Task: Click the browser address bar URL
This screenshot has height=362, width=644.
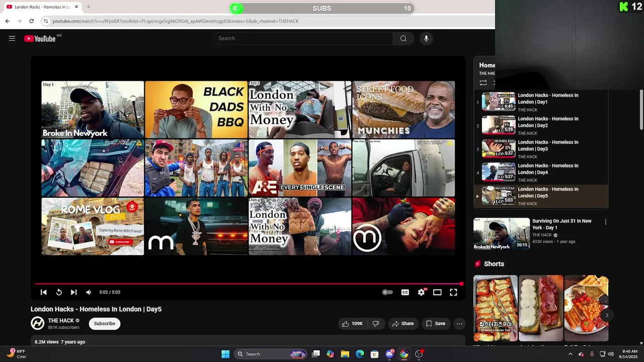Action: [x=176, y=21]
